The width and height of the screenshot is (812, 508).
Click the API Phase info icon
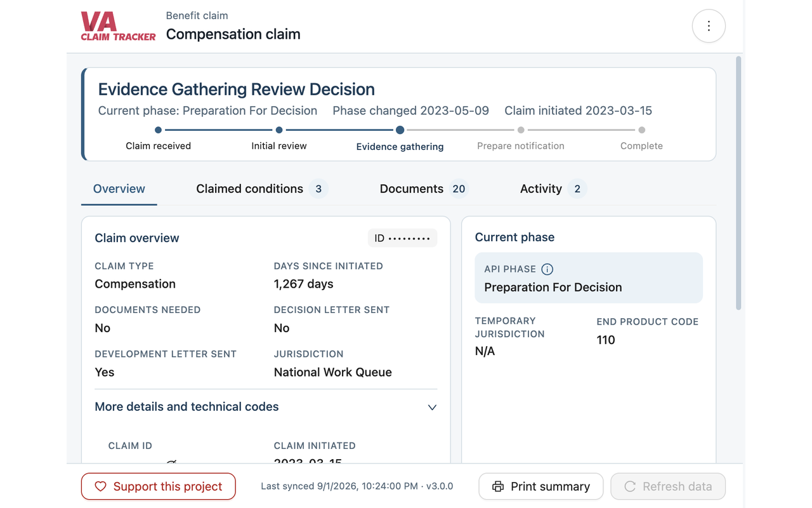tap(547, 269)
